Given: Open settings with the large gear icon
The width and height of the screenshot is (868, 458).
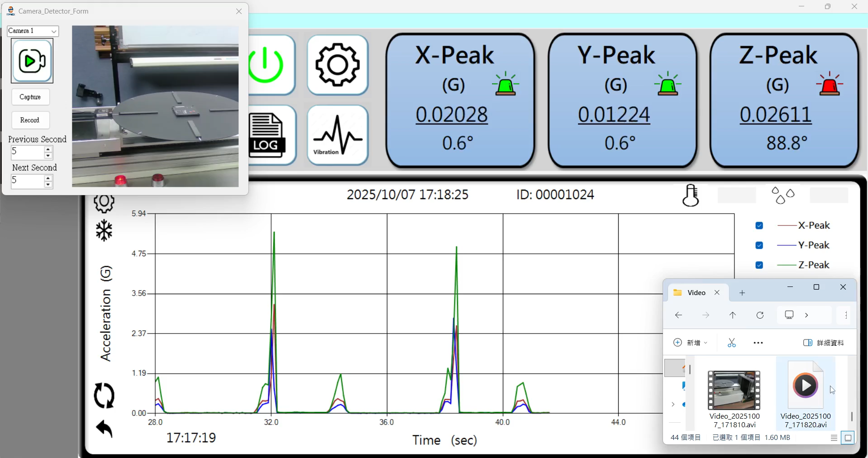Looking at the screenshot, I should pos(338,65).
